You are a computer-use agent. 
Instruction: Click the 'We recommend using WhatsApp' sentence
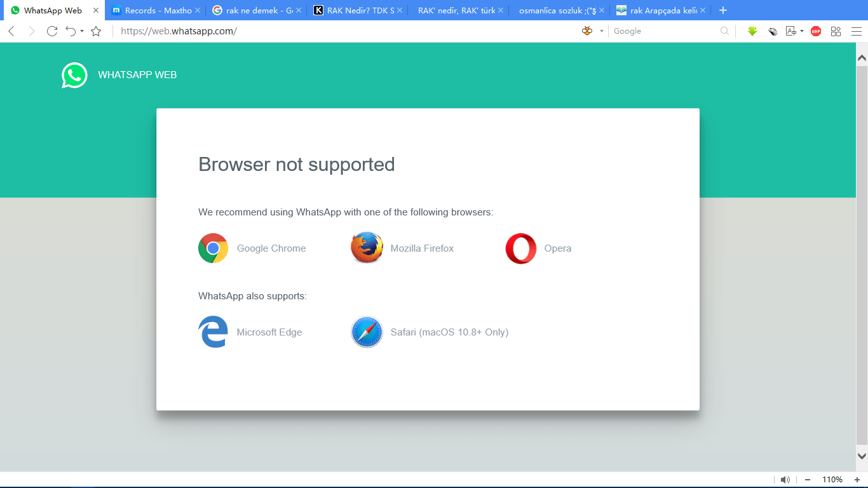point(346,212)
